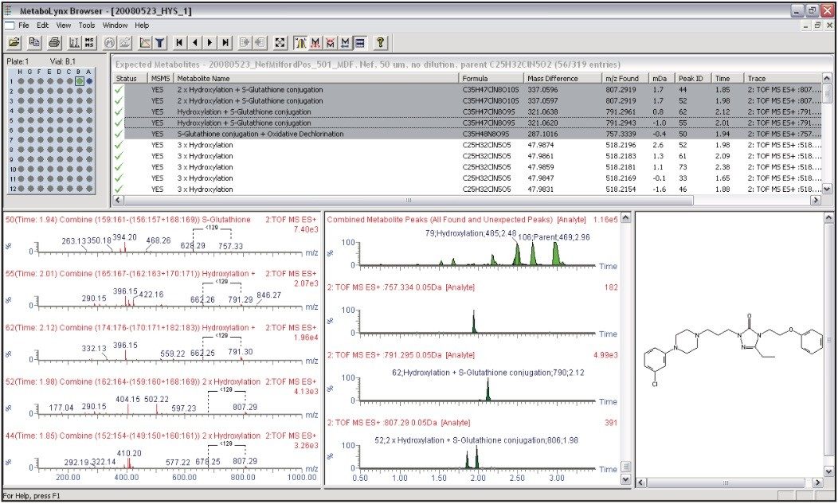Click metabolite table vertical scrollbar down arrow
The image size is (838, 504).
827,189
